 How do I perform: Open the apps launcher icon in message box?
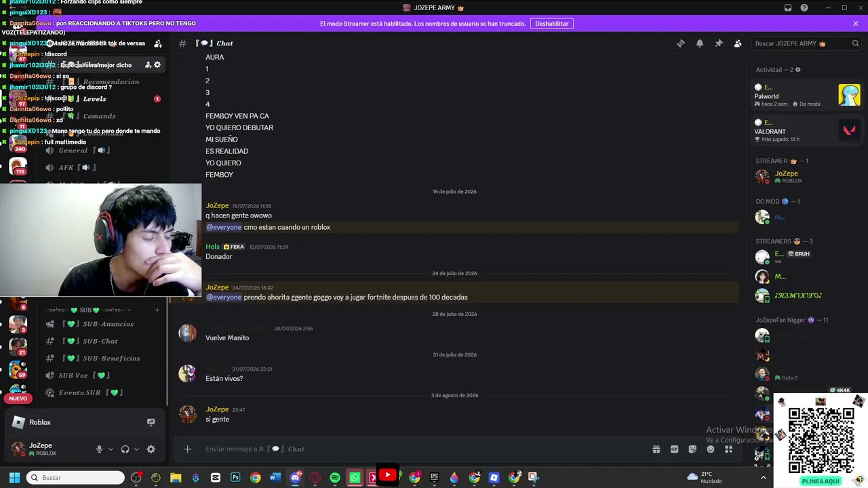point(729,449)
